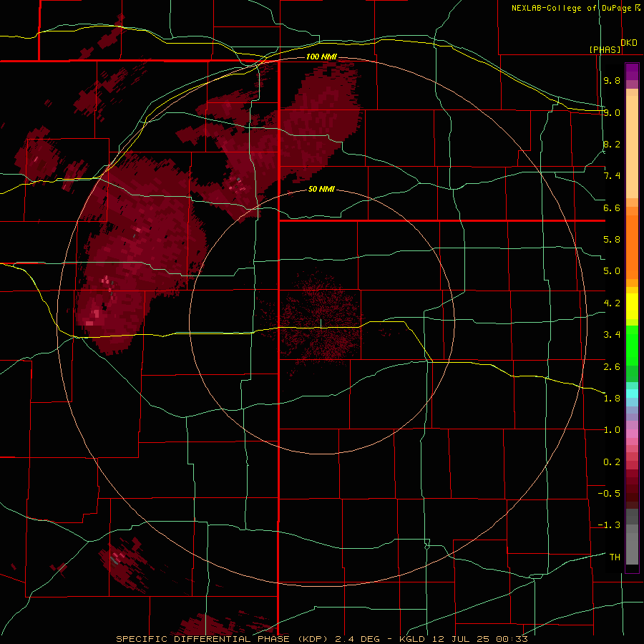Pick the cyan segment of the color bar
Viewport: 644px width, 644px height.
coord(632,394)
